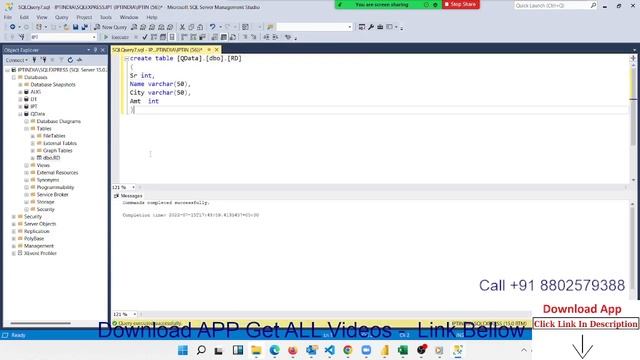Click the Refresh icon in Object Explorer
Image resolution: width=640 pixels, height=360 pixels.
(70, 60)
